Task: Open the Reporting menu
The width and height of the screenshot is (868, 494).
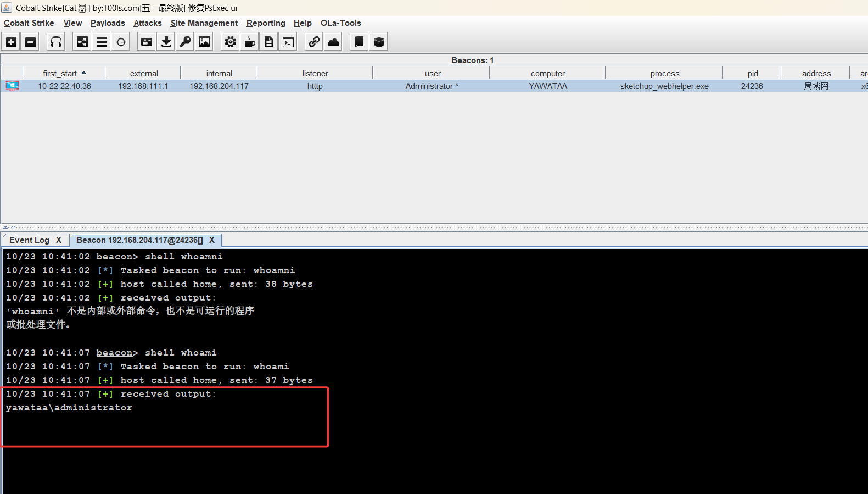Action: (x=266, y=23)
